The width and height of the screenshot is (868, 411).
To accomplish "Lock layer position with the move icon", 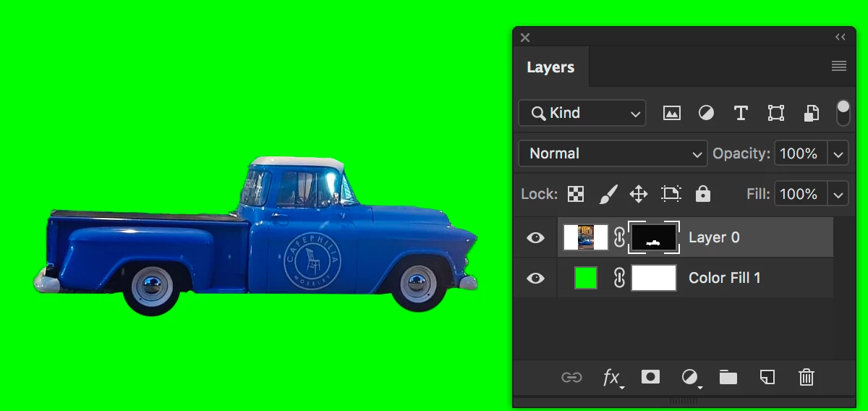I will [639, 194].
